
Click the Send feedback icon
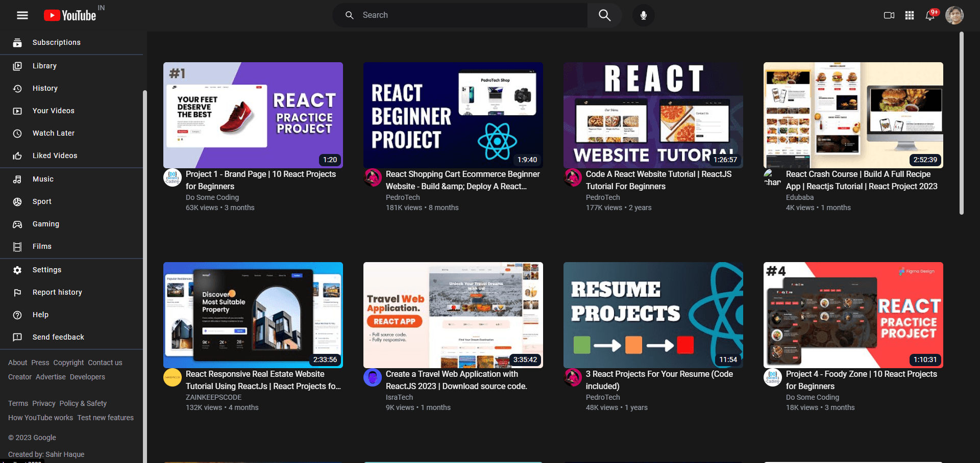(17, 337)
